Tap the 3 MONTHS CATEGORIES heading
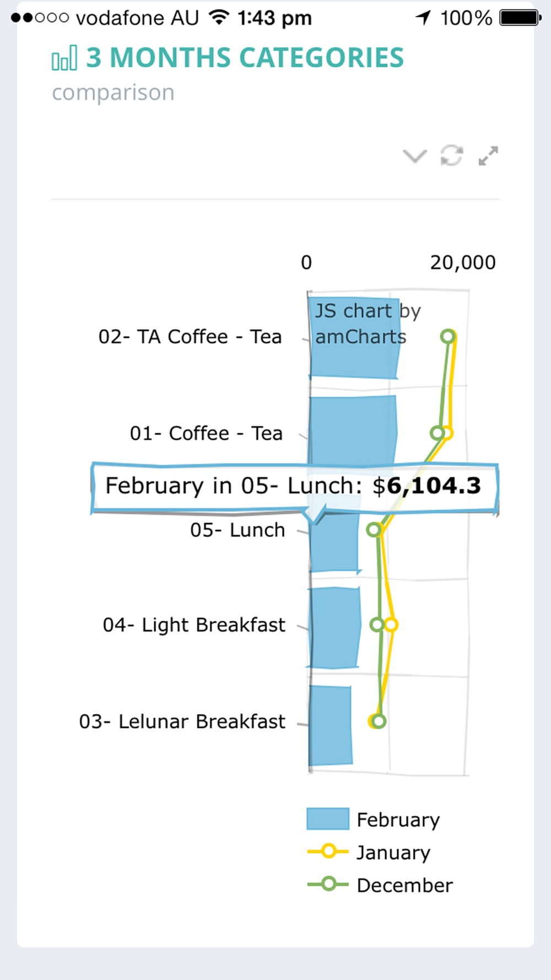 pos(245,58)
